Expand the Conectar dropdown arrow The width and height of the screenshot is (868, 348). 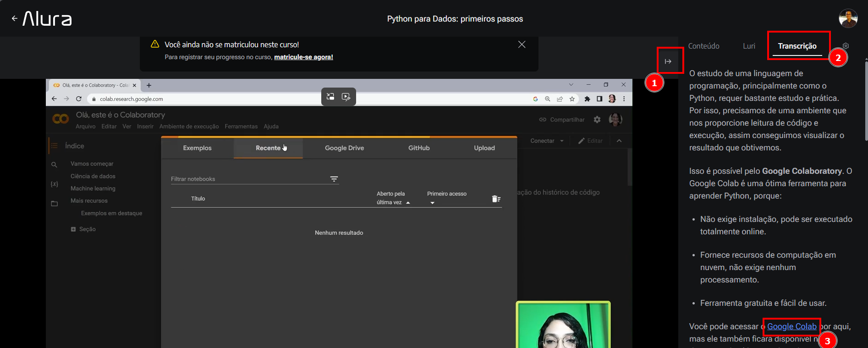coord(562,141)
